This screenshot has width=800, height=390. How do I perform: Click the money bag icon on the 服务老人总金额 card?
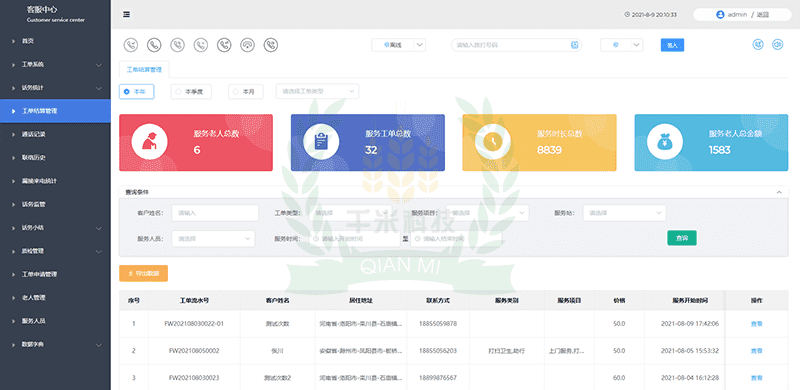click(x=665, y=142)
